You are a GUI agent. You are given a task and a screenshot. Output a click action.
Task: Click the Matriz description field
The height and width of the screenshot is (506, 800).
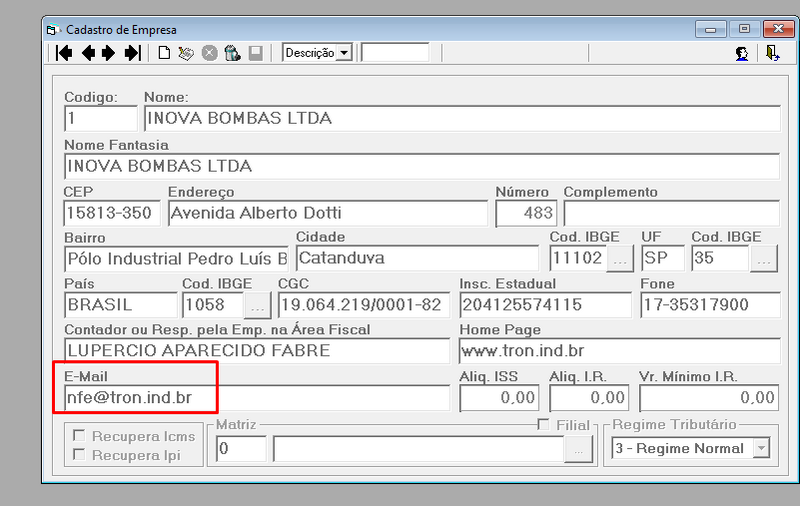(x=419, y=449)
